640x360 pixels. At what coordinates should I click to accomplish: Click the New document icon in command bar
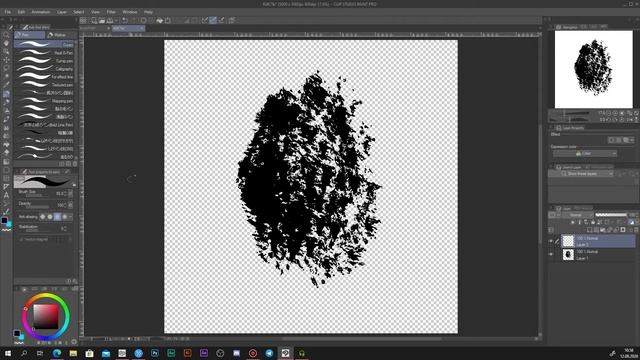(x=94, y=20)
